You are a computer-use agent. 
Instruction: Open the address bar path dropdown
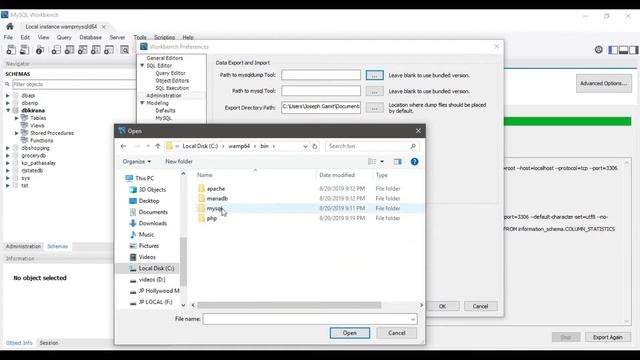coord(305,146)
